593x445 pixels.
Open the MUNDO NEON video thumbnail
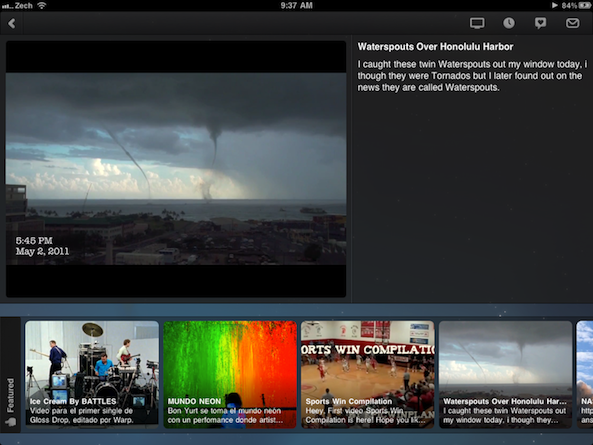(230, 374)
